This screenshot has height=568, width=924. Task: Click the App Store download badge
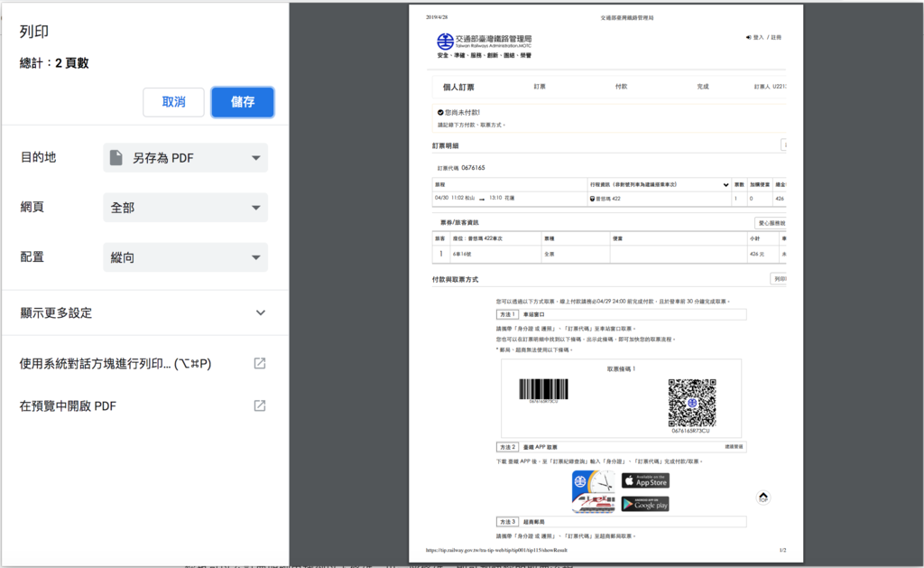(x=645, y=480)
